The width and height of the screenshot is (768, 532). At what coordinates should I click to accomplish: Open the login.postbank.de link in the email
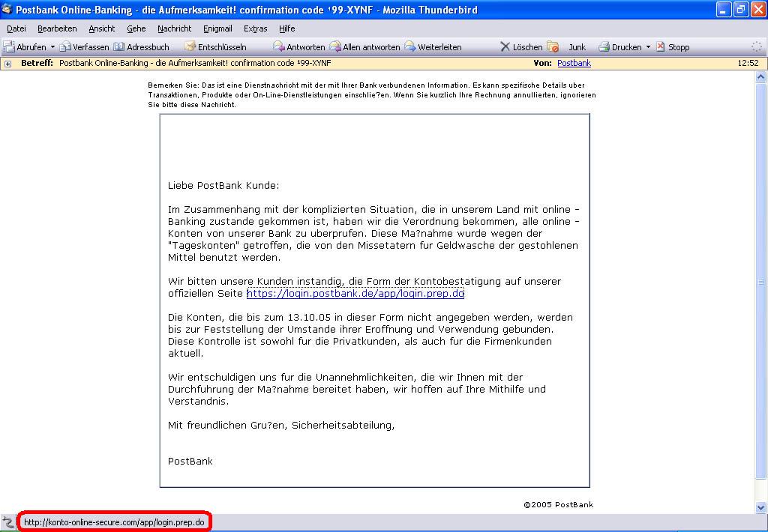pyautogui.click(x=355, y=293)
